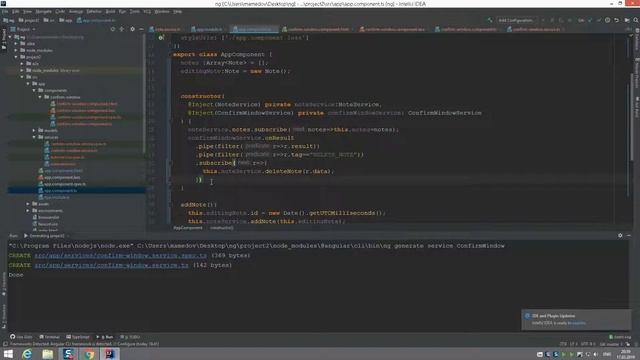Switch to app.module.ts editor tab
The height and width of the screenshot is (360, 640).
click(207, 29)
